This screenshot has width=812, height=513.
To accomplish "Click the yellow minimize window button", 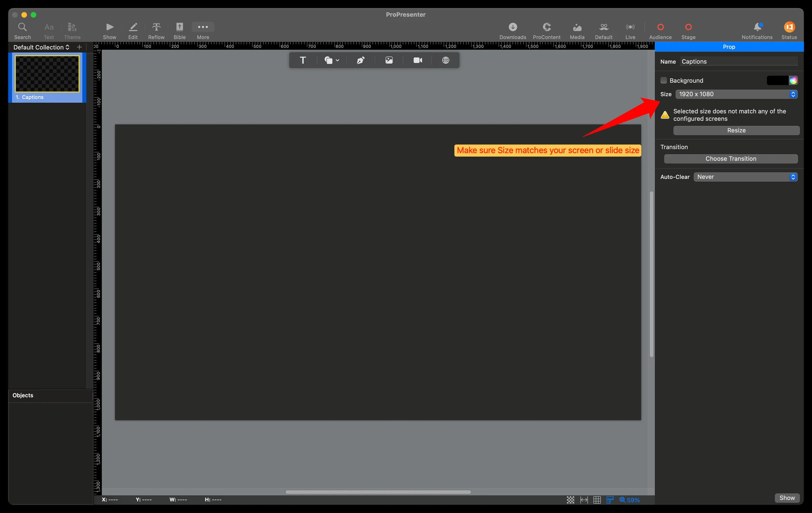I will [24, 15].
